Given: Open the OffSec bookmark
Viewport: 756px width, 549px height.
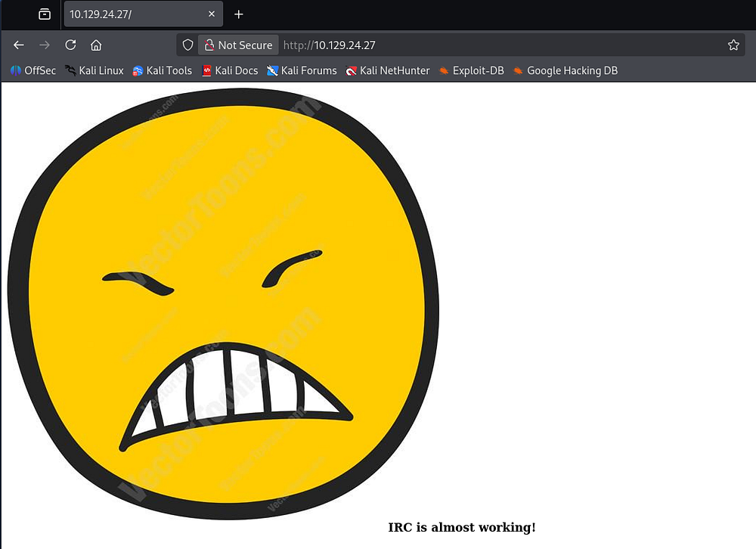Looking at the screenshot, I should click(33, 70).
